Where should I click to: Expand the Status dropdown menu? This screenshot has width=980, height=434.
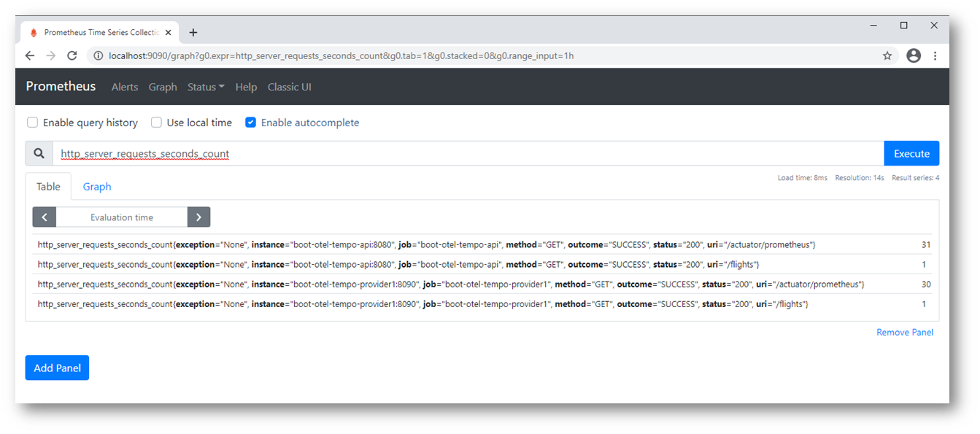206,87
